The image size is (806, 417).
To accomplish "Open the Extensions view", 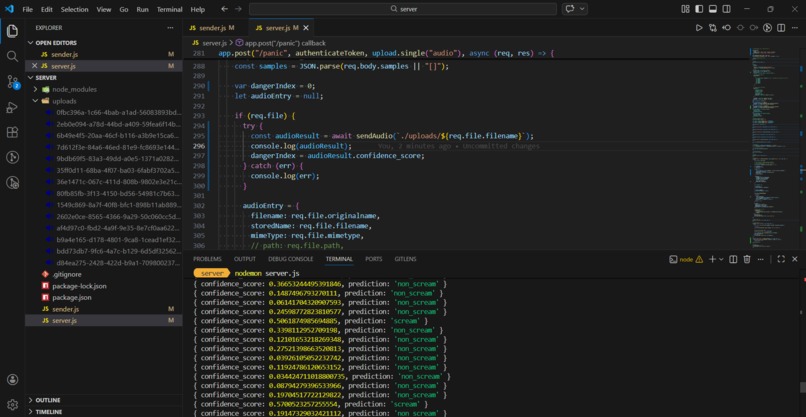I will [12, 132].
